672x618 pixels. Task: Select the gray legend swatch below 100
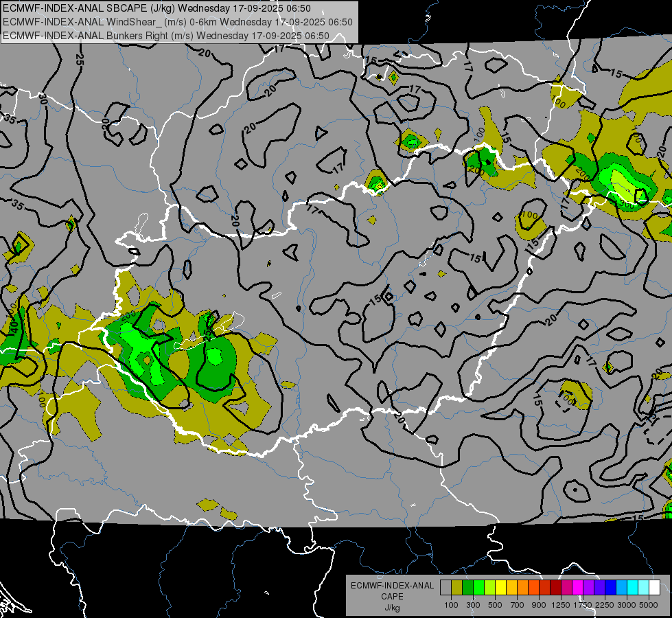(445, 587)
